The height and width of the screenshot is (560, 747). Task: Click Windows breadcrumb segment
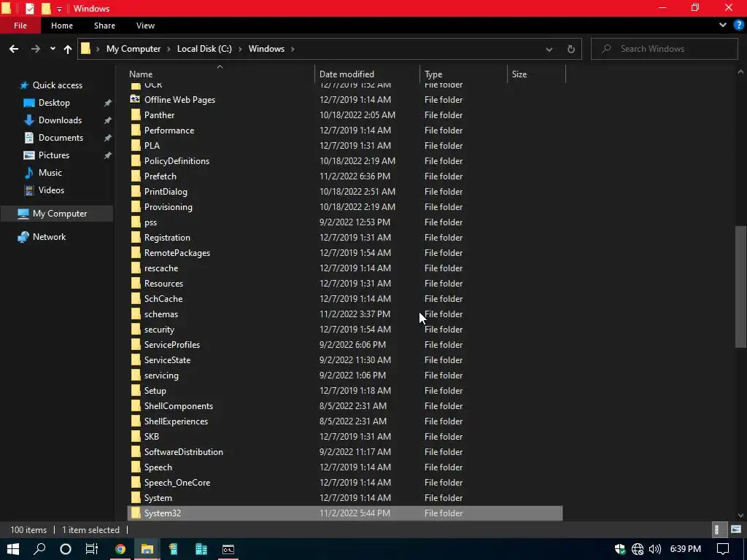pyautogui.click(x=266, y=49)
